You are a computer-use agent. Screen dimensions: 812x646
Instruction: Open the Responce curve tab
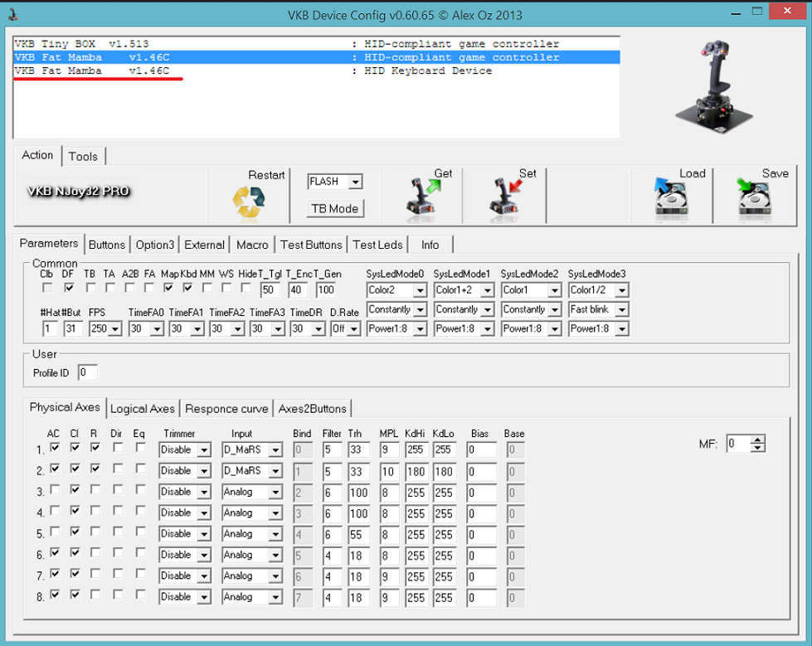[x=226, y=409]
